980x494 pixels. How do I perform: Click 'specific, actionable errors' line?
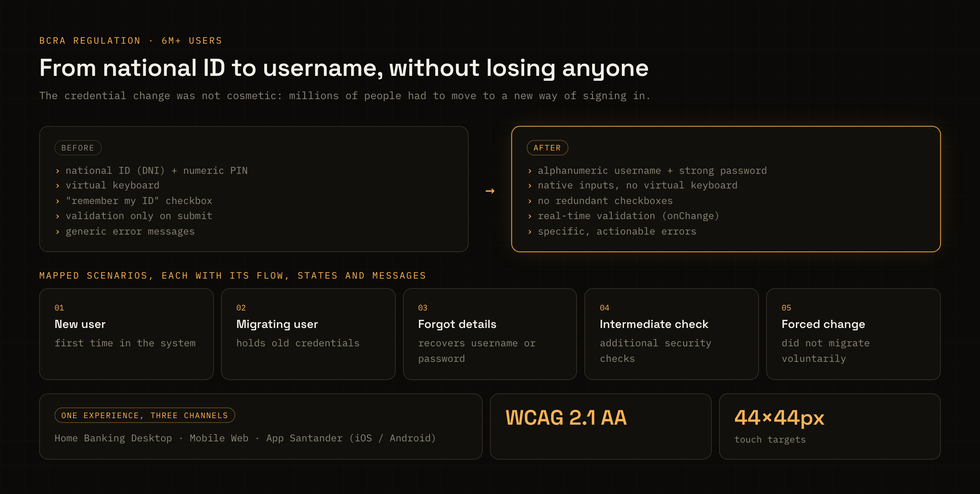(x=617, y=231)
